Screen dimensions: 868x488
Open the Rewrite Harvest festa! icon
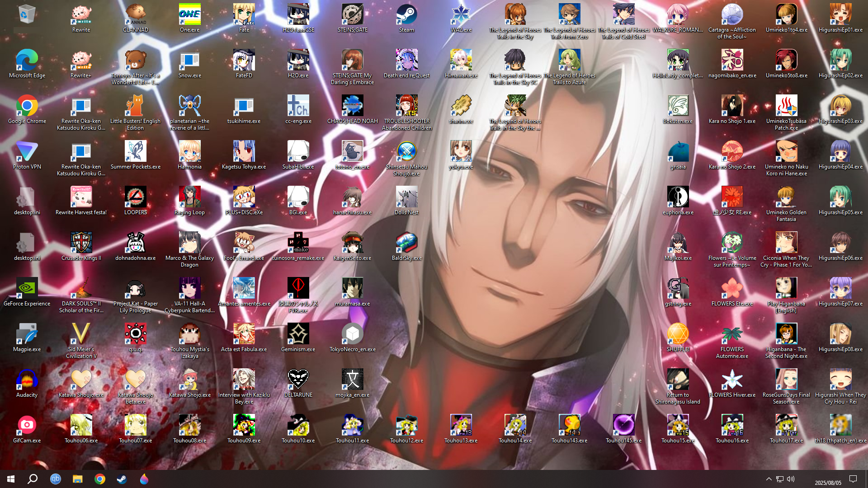(x=81, y=201)
